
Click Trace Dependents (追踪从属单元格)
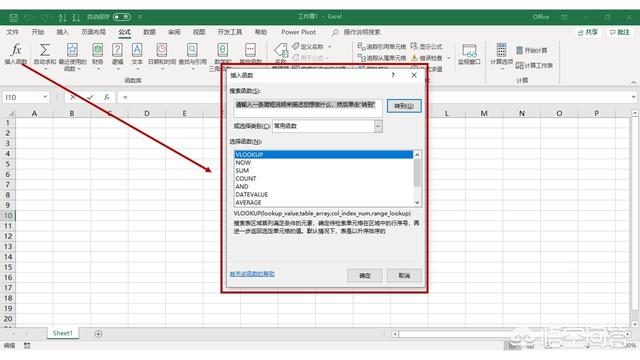(x=382, y=58)
